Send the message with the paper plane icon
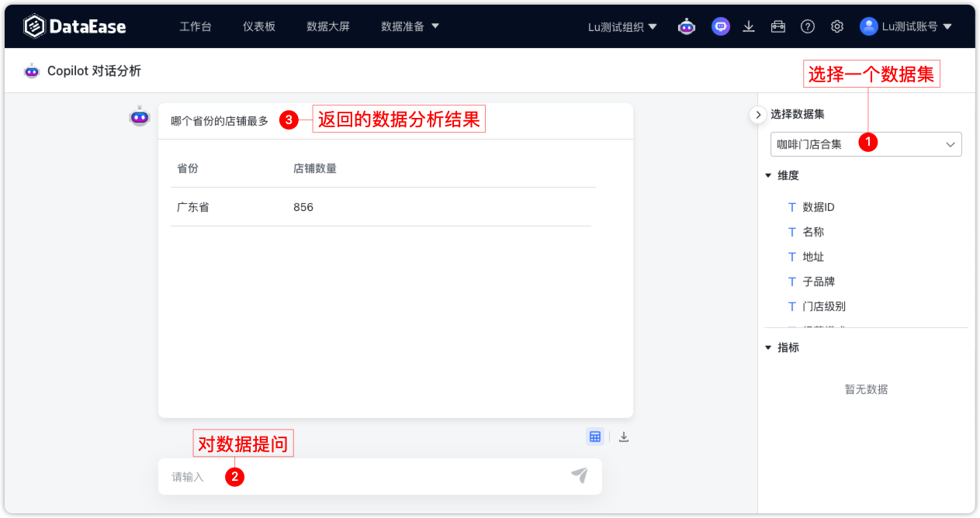This screenshot has width=980, height=518. tap(579, 476)
